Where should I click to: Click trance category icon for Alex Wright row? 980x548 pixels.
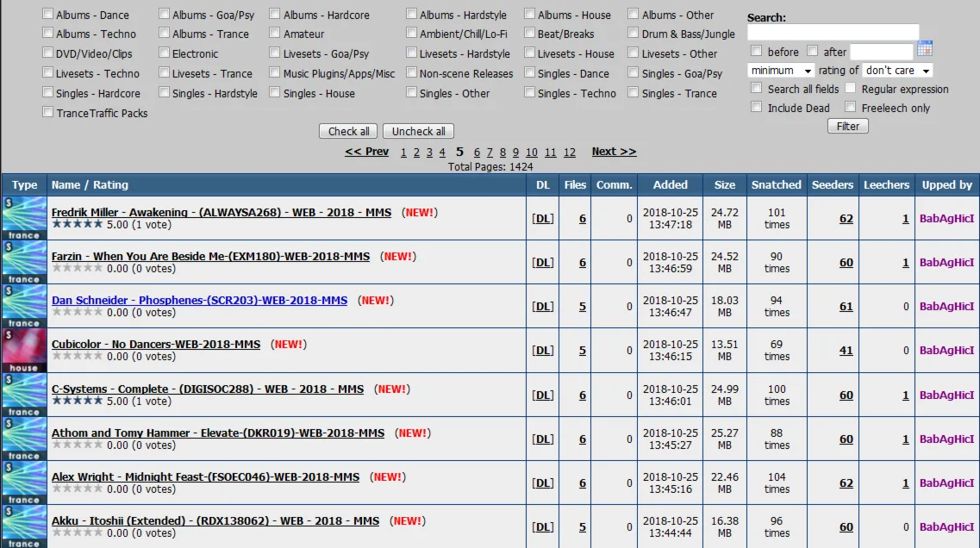point(24,483)
